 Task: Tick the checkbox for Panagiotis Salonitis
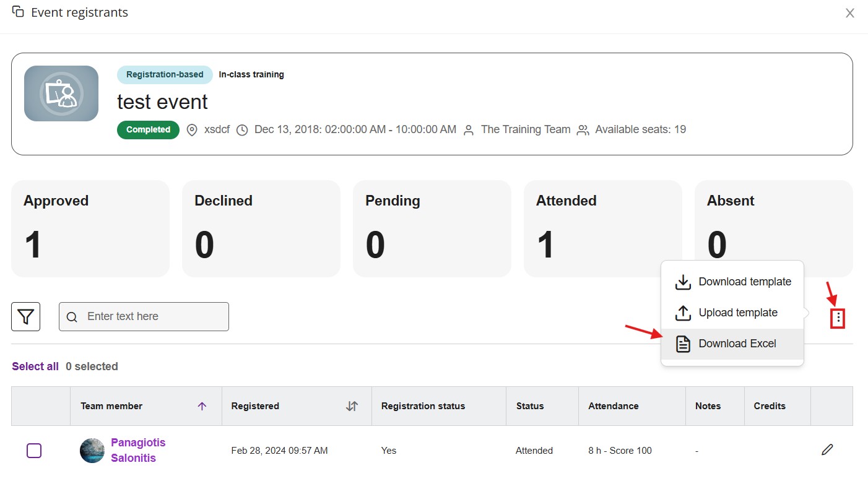34,451
